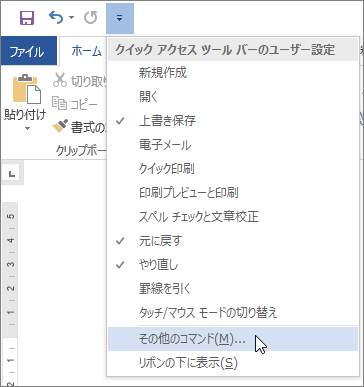This screenshot has height=387, width=364.
Task: Select タッチ/マウス モードの切り替え menu item
Action: tap(233, 313)
